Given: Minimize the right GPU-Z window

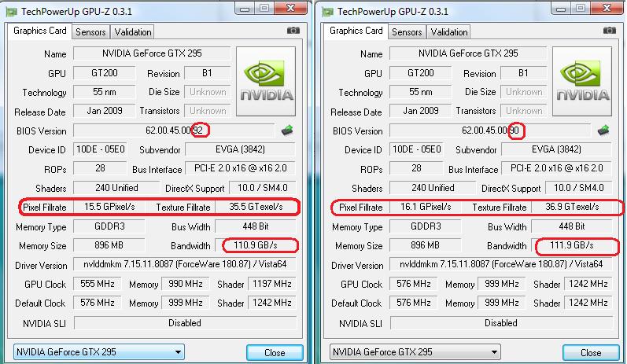Looking at the screenshot, I should [561, 9].
